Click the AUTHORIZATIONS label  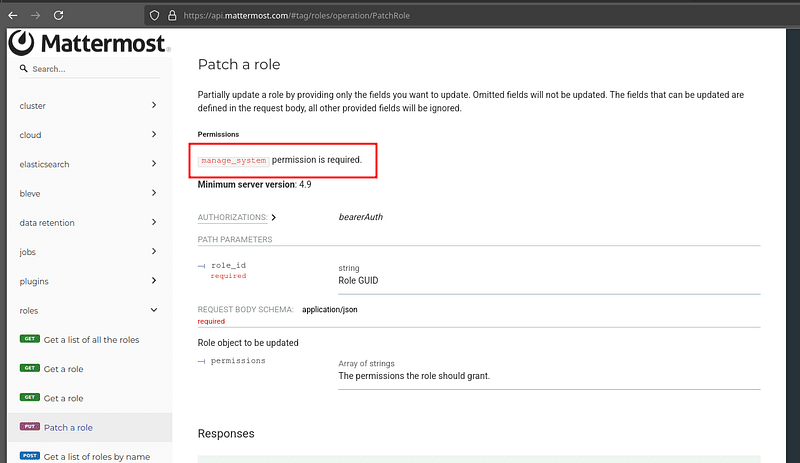pos(233,217)
